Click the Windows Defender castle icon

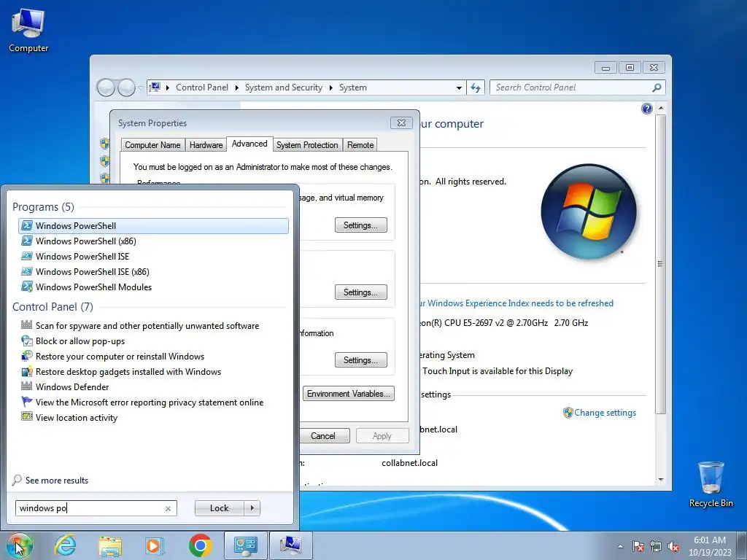click(x=27, y=386)
